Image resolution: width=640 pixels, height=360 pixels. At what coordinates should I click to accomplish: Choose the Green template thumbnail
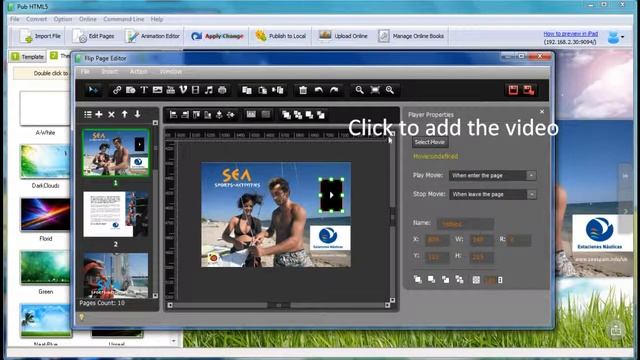coord(45,268)
